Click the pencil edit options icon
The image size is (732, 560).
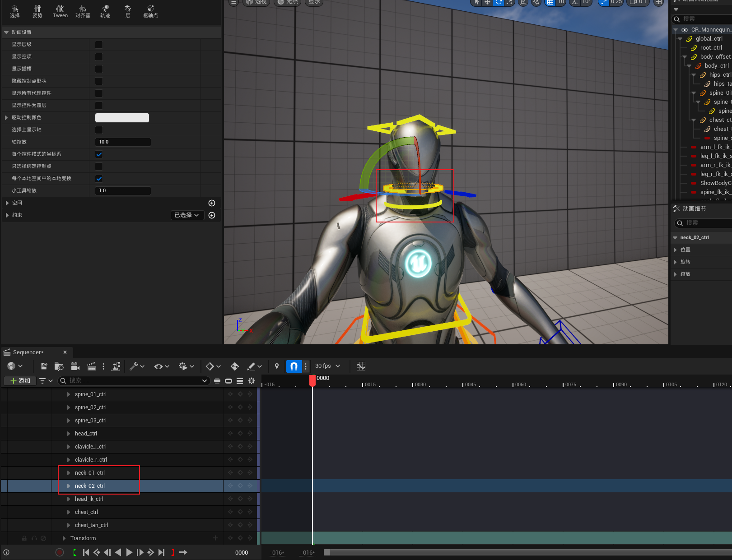click(x=255, y=366)
